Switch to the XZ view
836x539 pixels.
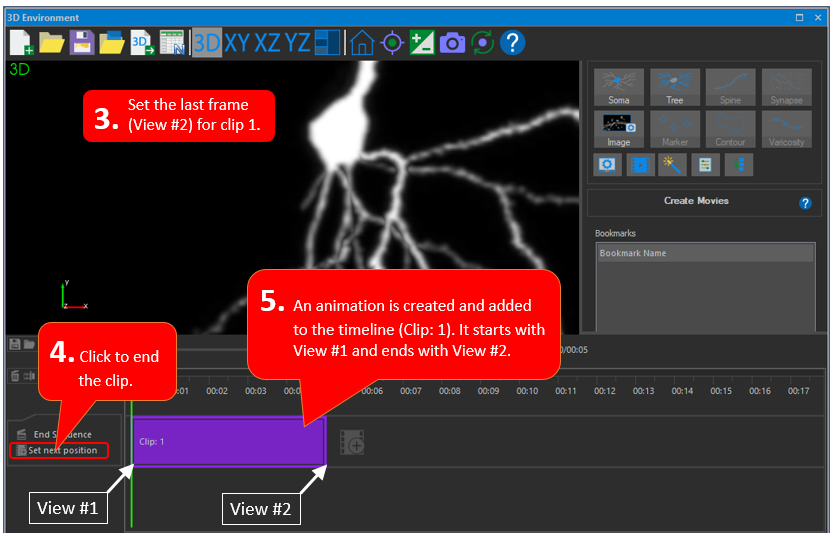click(x=267, y=42)
